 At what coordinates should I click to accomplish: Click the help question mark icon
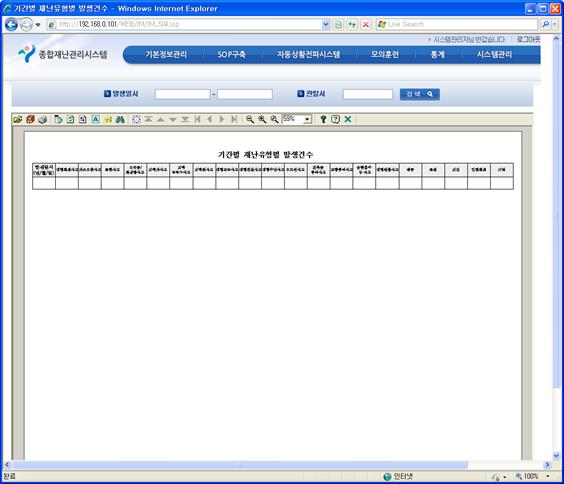coord(323,119)
